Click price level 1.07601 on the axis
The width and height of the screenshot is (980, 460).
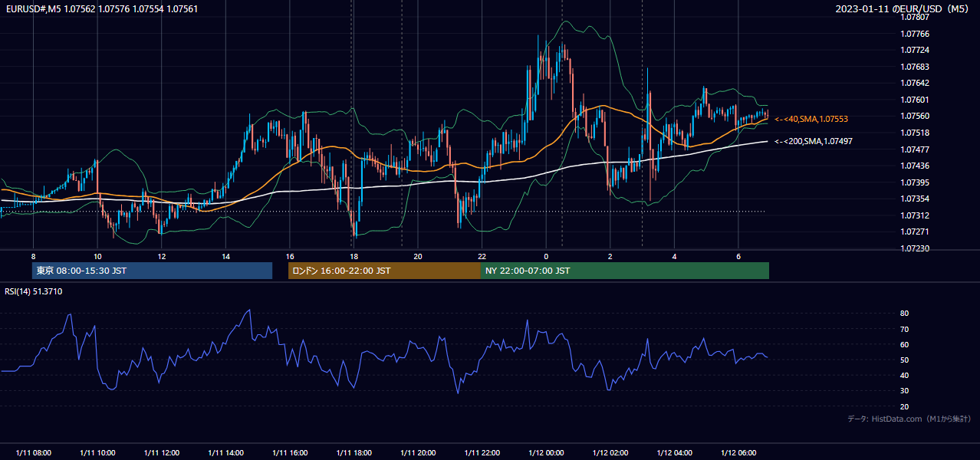point(915,100)
